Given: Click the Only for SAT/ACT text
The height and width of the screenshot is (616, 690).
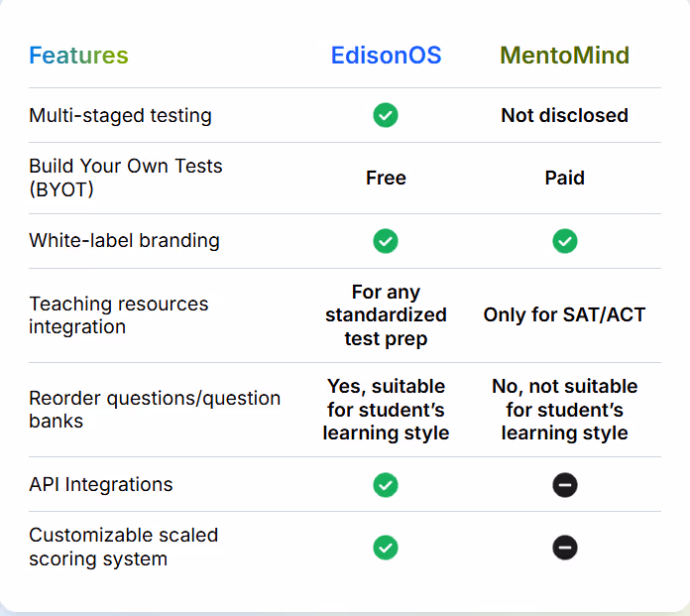Looking at the screenshot, I should pos(564,314).
